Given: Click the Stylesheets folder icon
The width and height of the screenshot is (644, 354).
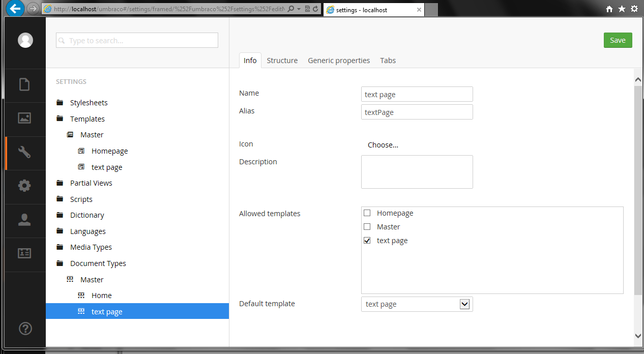Looking at the screenshot, I should coord(60,102).
